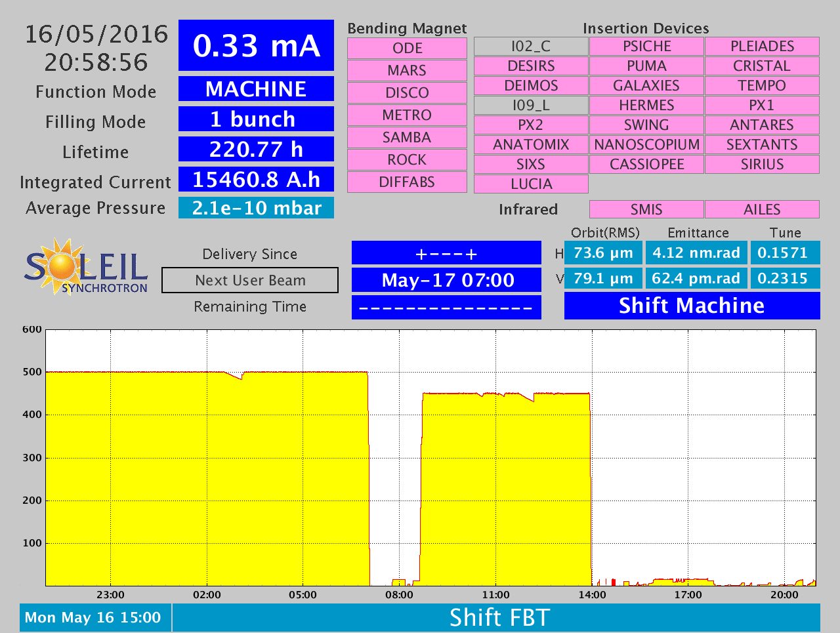Select the SIXS beamline box
Screen dimensions: 840x633
click(531, 164)
